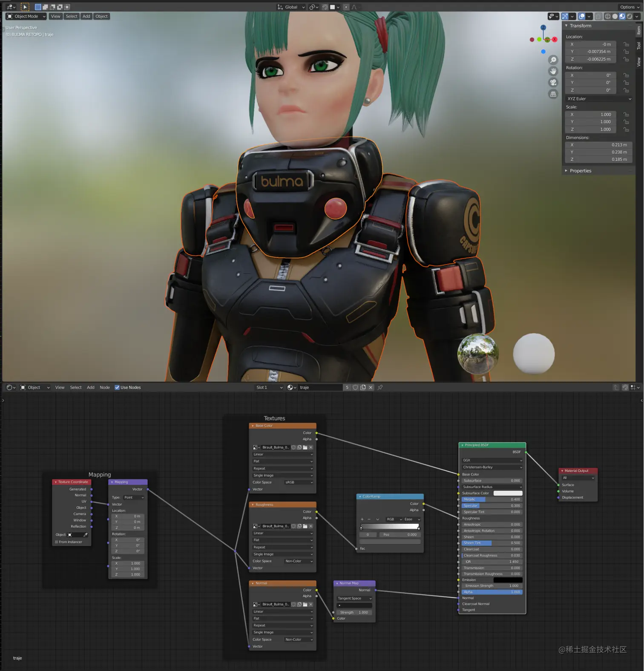Open the node editor Add menu
The image size is (644, 671).
(x=91, y=387)
